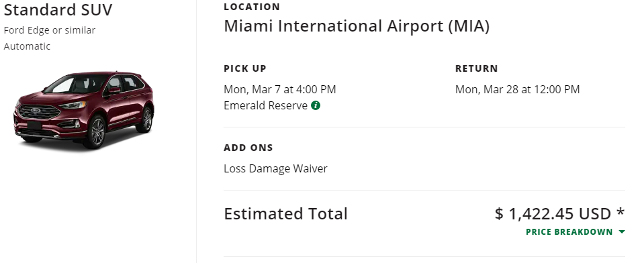Click the front wheel of the SUV image
This screenshot has width=644, height=263.
[x=96, y=132]
